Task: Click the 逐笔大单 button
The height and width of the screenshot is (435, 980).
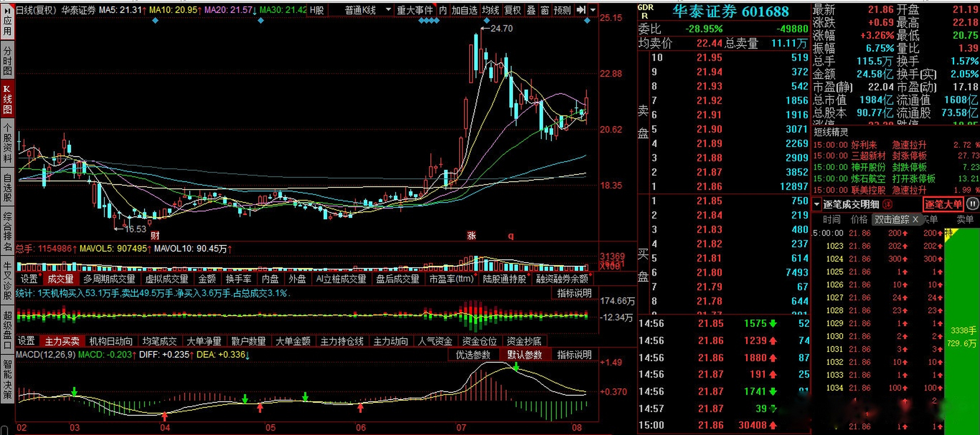Action: click(943, 205)
